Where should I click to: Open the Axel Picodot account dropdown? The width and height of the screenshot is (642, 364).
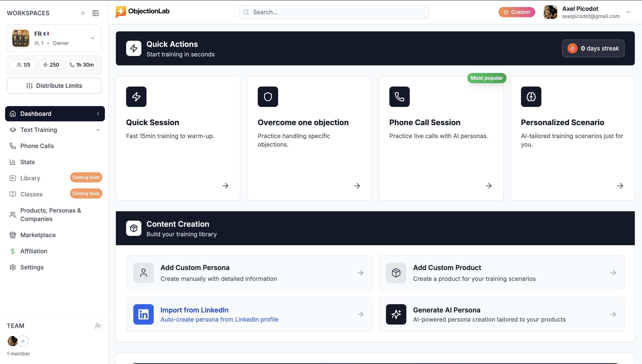(628, 12)
